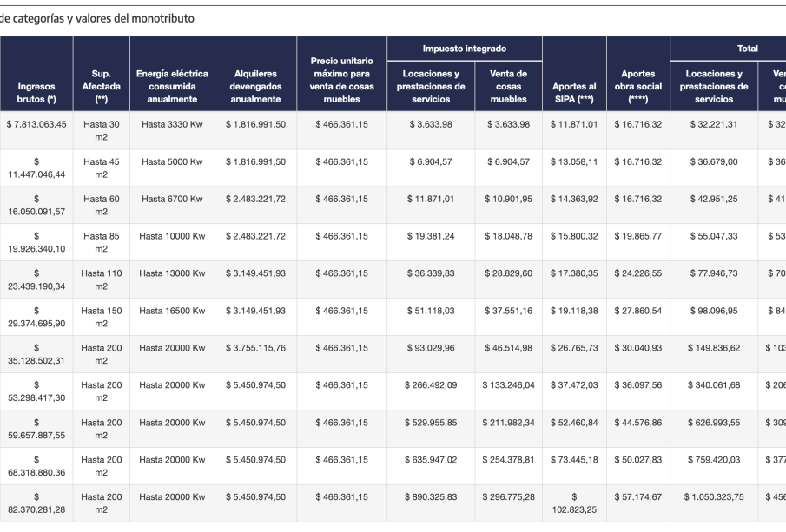The width and height of the screenshot is (786, 532).
Task: Click the obra social value "$ 19.865,77"
Action: coord(638,236)
